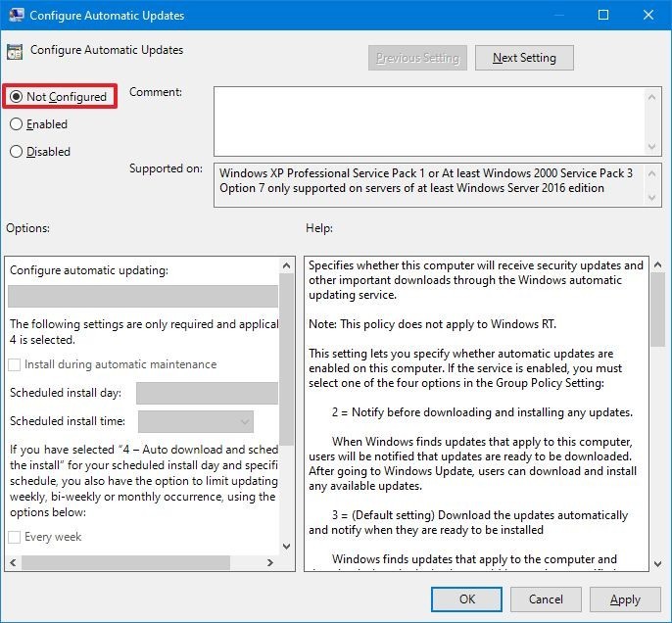Open the Scheduled install time dropdown
Image resolution: width=672 pixels, height=623 pixels.
tap(196, 421)
